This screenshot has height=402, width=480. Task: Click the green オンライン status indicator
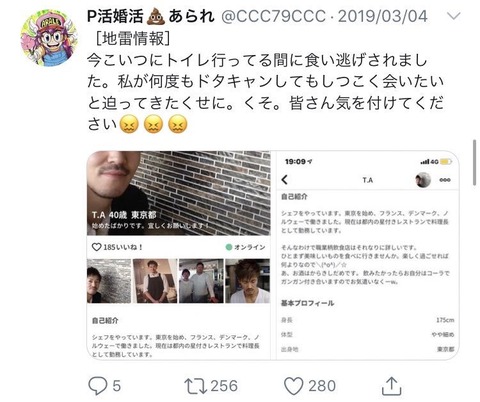tap(229, 247)
